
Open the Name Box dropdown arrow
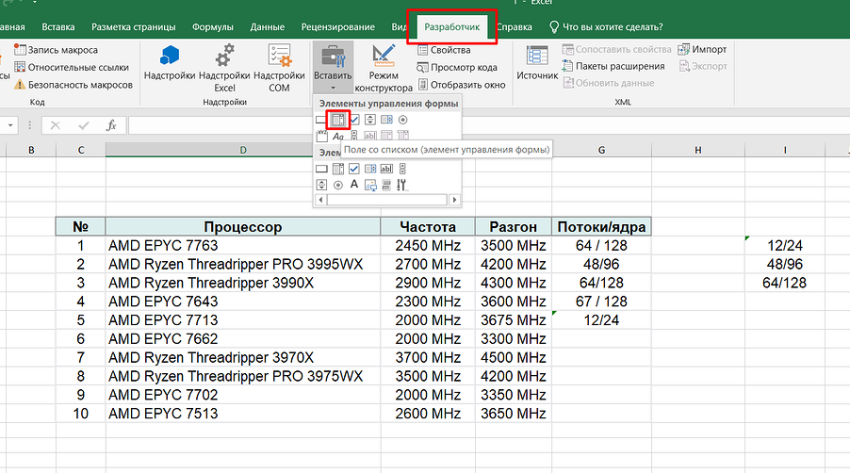(11, 126)
